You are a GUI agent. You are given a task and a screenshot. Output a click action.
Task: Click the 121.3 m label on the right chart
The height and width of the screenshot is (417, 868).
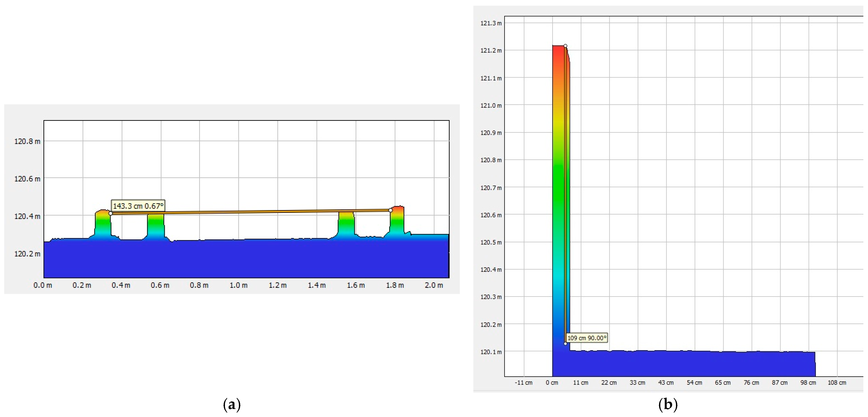491,23
